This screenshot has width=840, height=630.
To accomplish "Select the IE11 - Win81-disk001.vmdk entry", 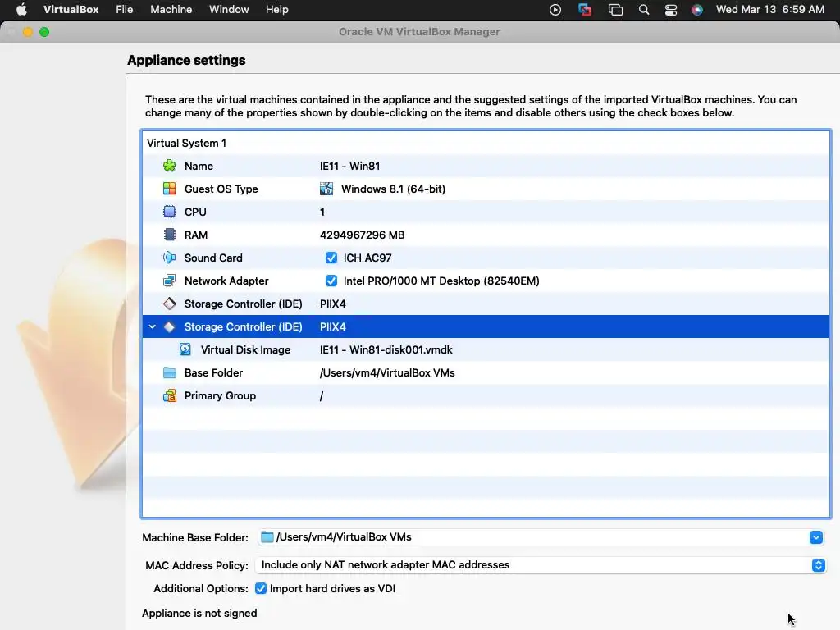I will 386,349.
